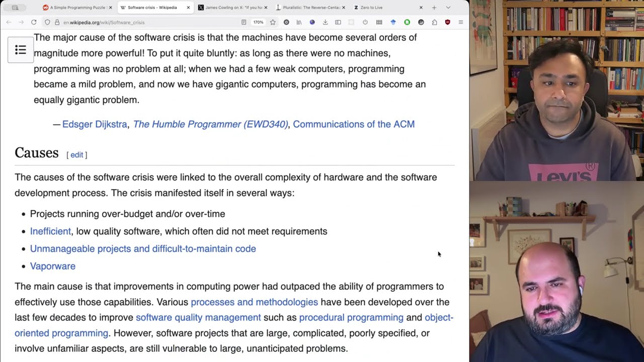Image resolution: width=644 pixels, height=362 pixels.
Task: Open the Extensions puzzle-piece menu
Action: (434, 22)
